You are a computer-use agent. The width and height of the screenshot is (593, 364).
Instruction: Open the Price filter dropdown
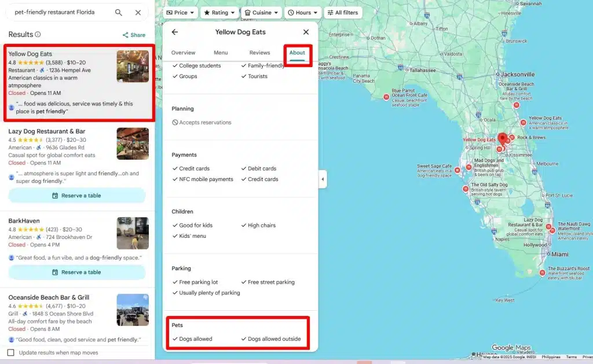click(181, 13)
